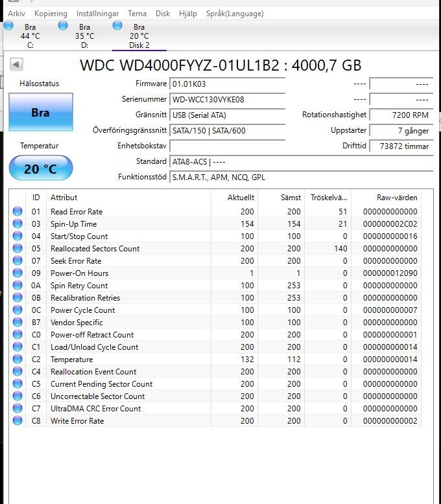Click the Rotationshastighet value 7200 RPM
The height and width of the screenshot is (504, 441).
click(401, 115)
